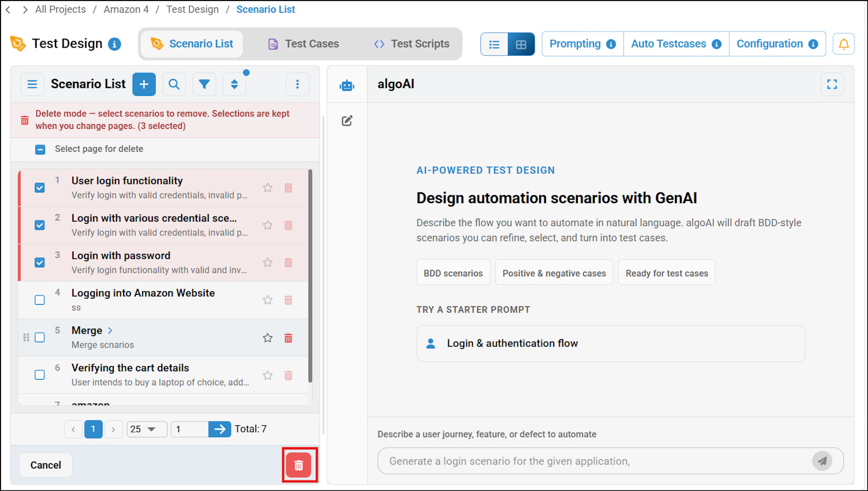
Task: Expand the Merge scenario chevron
Action: click(110, 330)
